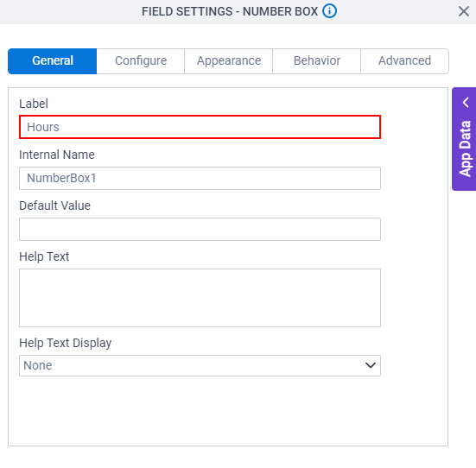Click the blue info icon beside title
476x468 pixels.
329,11
